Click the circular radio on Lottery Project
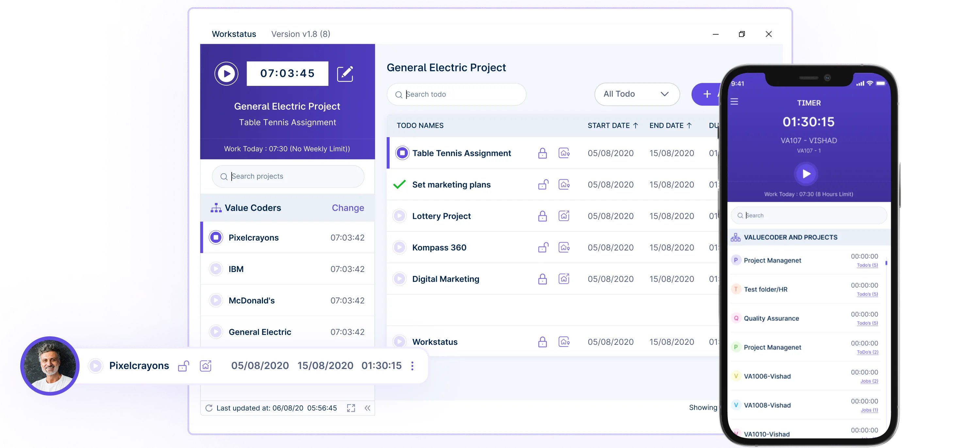Viewport: 980px width, 448px height. (400, 216)
